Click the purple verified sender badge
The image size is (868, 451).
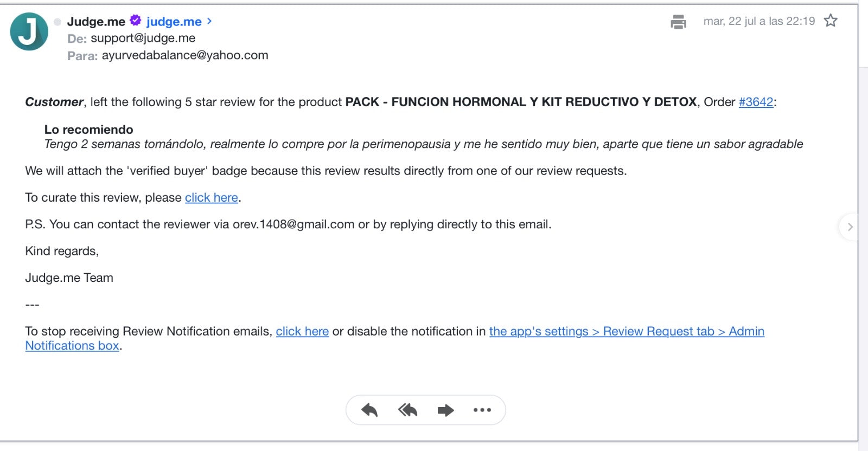136,21
